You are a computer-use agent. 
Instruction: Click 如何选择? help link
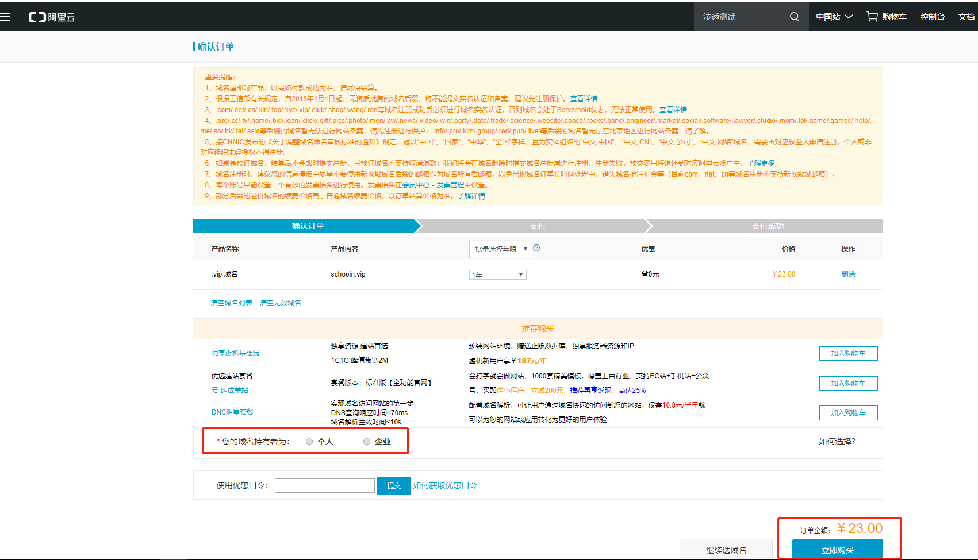(837, 442)
